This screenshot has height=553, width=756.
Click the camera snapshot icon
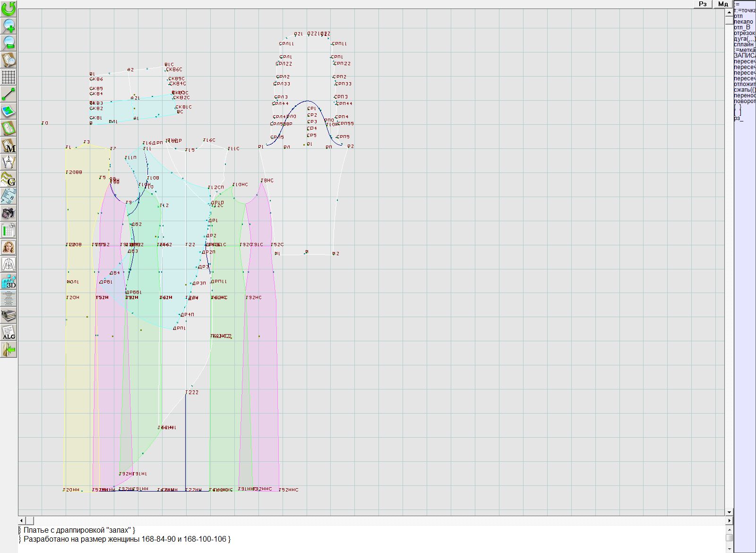(x=9, y=214)
